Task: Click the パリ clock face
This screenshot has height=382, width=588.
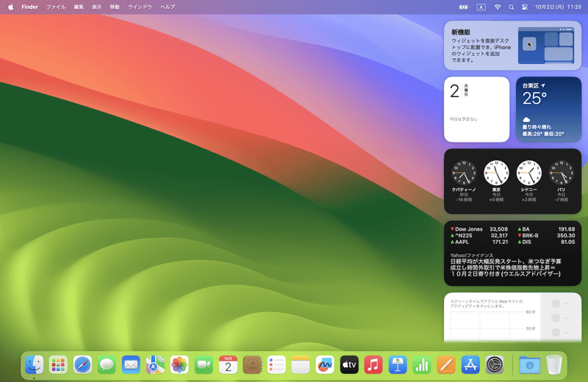Action: click(562, 173)
